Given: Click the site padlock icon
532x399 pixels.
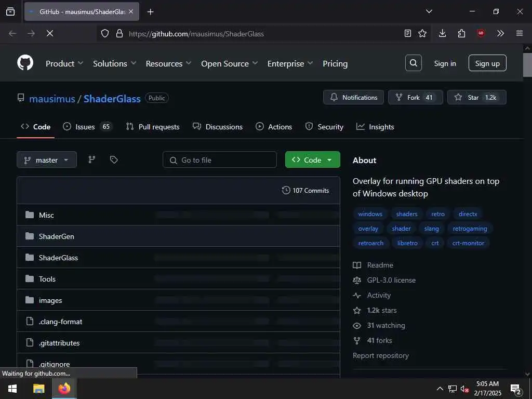Looking at the screenshot, I should point(119,33).
